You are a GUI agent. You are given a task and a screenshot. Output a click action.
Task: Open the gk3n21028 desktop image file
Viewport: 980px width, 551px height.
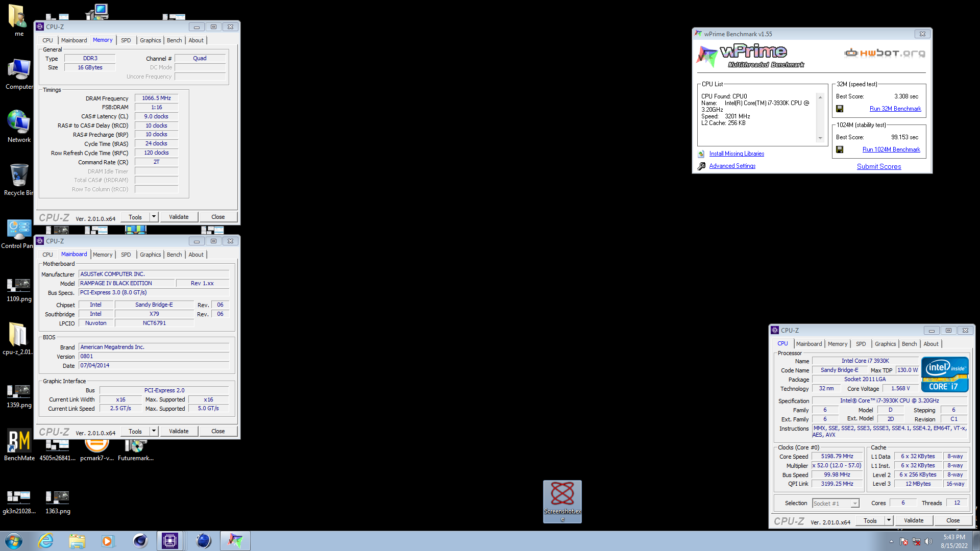coord(19,502)
